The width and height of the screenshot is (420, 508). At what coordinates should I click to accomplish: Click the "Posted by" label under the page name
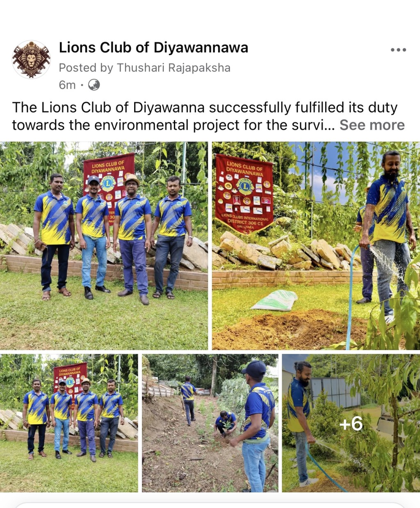(86, 68)
